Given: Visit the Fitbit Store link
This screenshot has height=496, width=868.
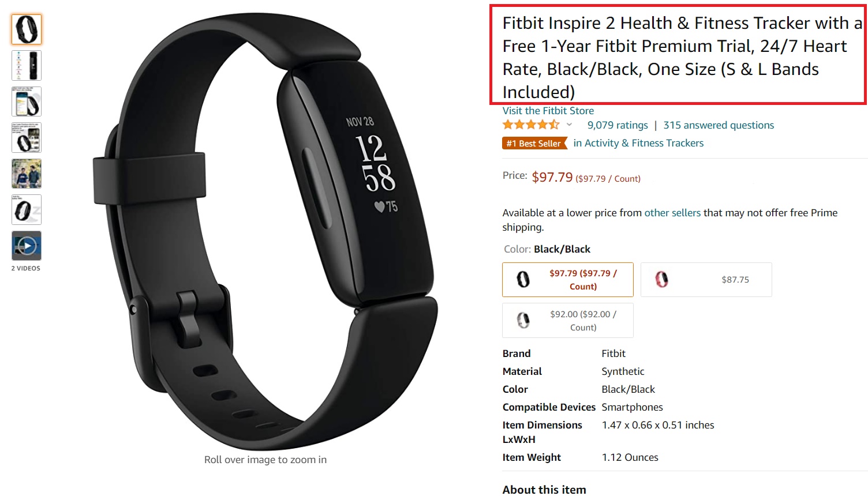Looking at the screenshot, I should [x=548, y=111].
